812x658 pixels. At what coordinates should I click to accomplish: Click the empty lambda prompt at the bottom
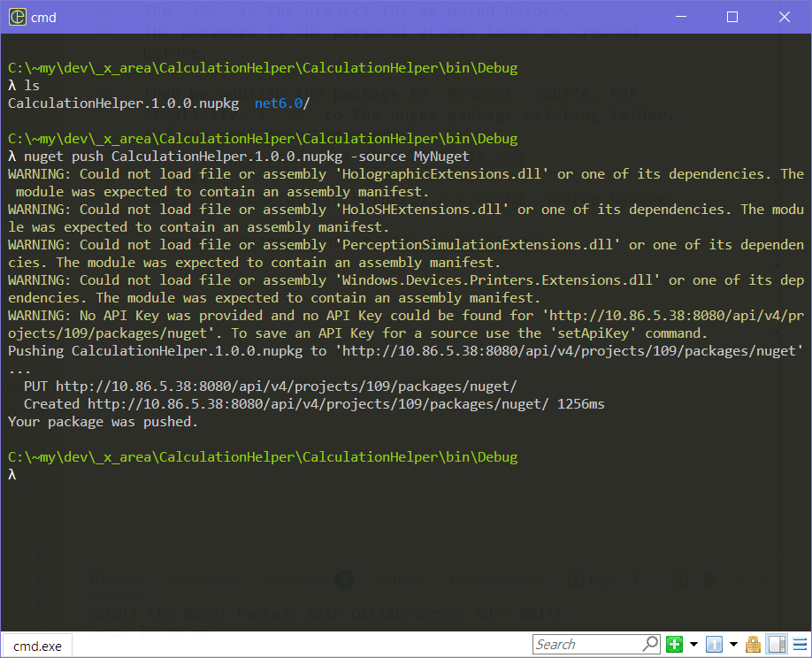[11, 475]
